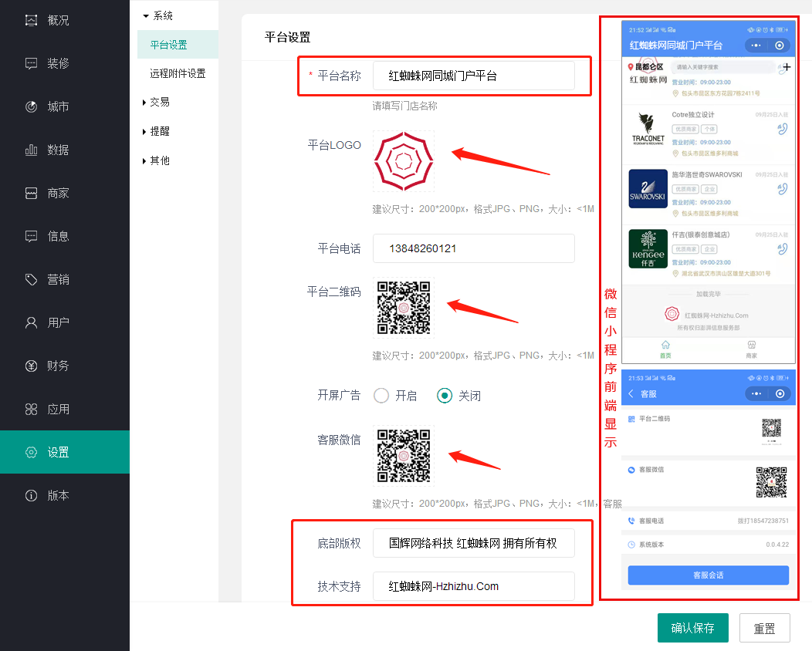Click 客服电话 row in preview
This screenshot has width=812, height=651.
point(708,521)
